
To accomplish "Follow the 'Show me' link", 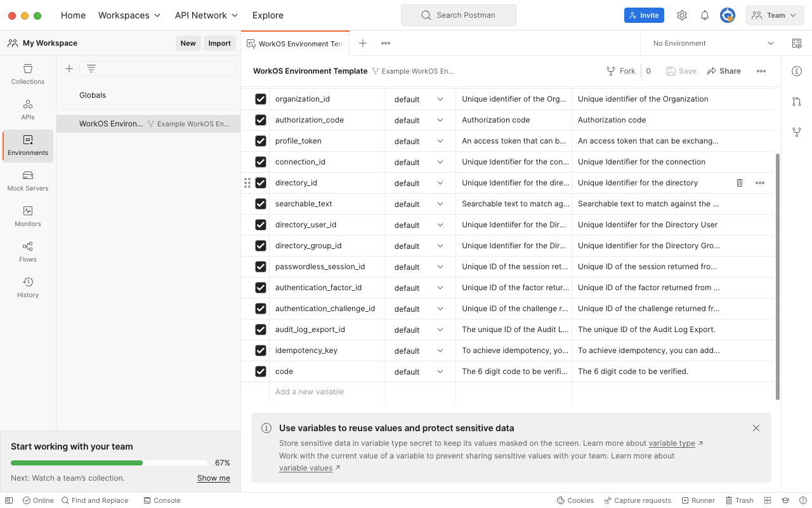I will click(x=213, y=478).
